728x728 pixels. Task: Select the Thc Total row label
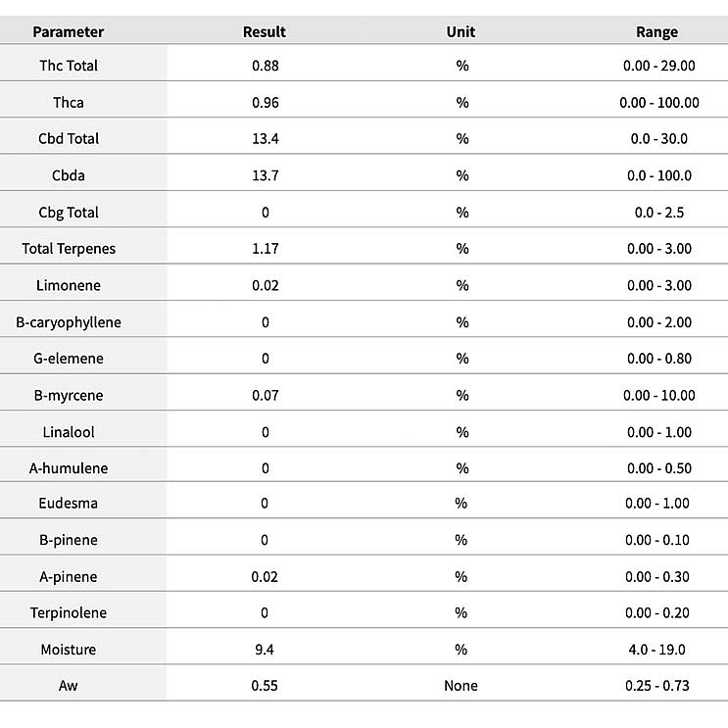(69, 66)
